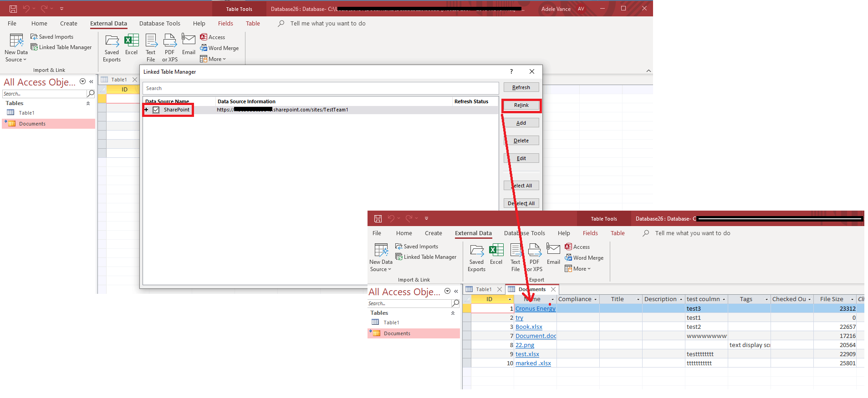Click Saved Exports in top ribbon

(x=112, y=48)
